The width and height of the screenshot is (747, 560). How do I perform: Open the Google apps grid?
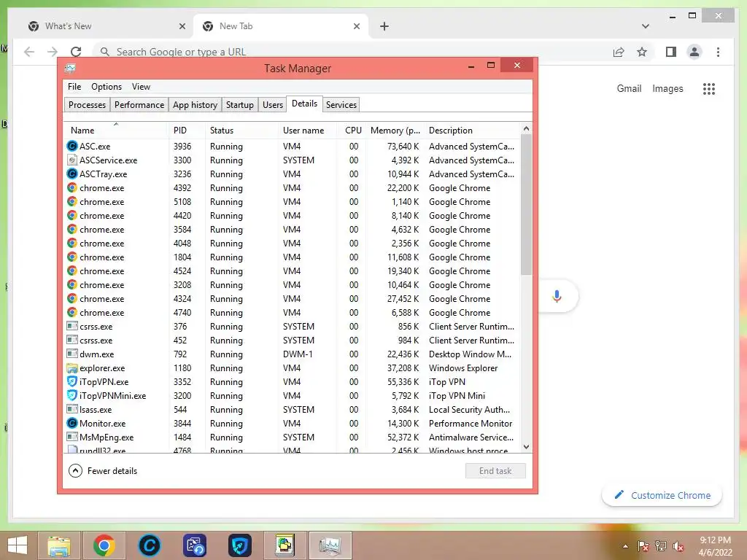click(x=709, y=88)
